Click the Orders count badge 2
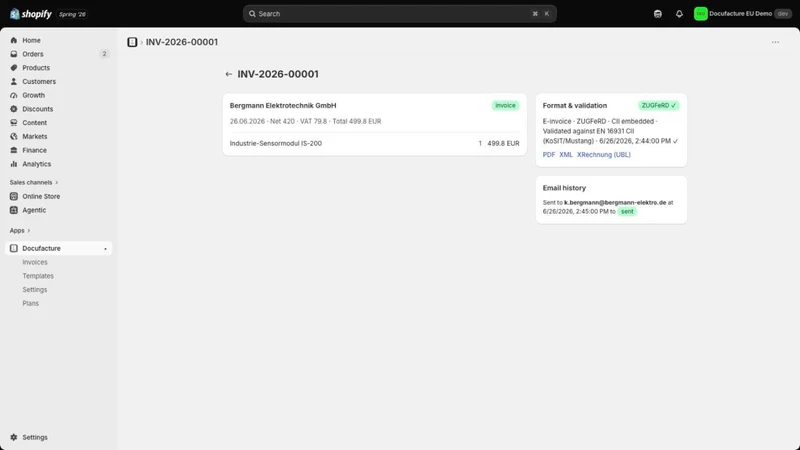 104,54
